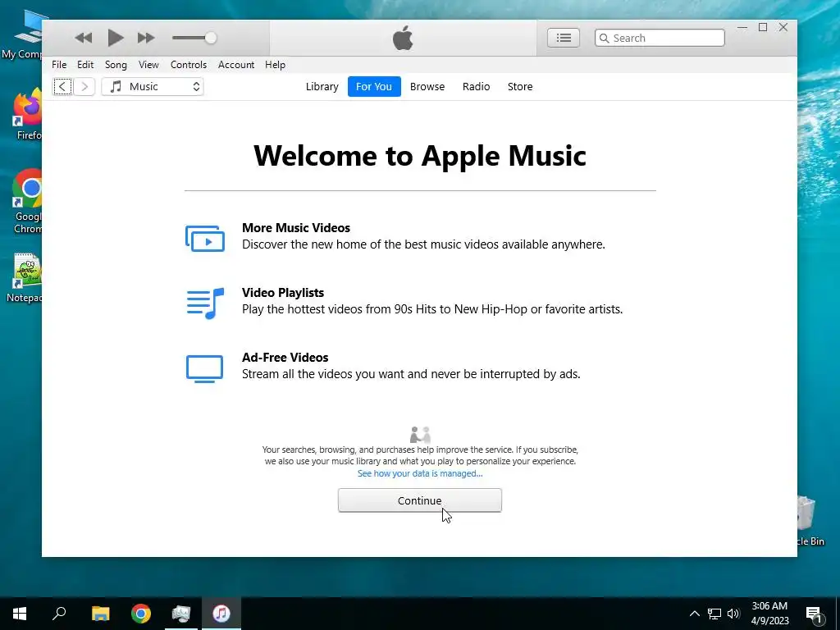840x630 pixels.
Task: Select the Google Chrome desktop shortcut
Action: 27,201
